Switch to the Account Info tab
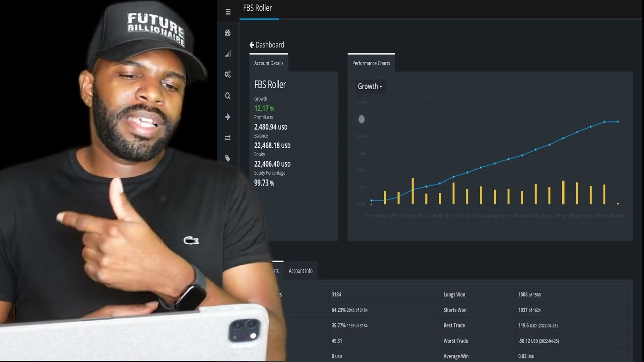Image resolution: width=644 pixels, height=362 pixels. coord(301,271)
